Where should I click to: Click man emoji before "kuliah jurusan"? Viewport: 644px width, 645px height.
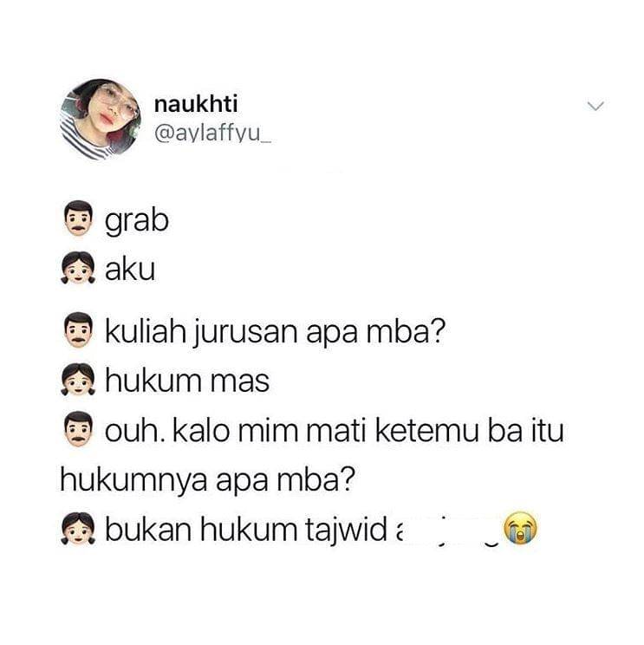coord(78,330)
